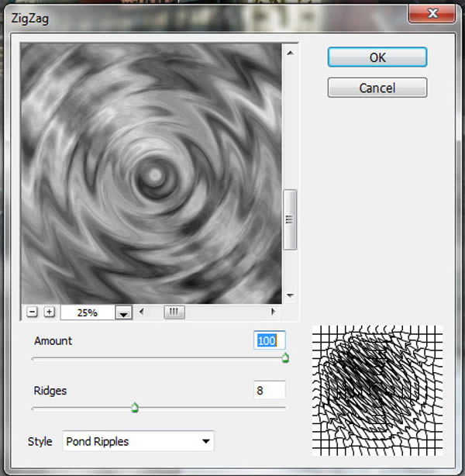Click the Ridges value field
Screen dimensions: 465x476
[270, 390]
